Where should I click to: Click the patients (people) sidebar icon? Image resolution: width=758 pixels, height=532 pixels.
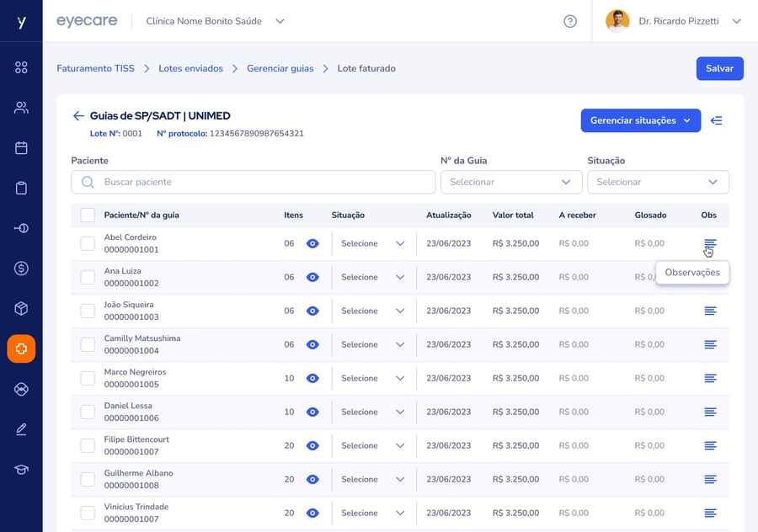[x=21, y=108]
